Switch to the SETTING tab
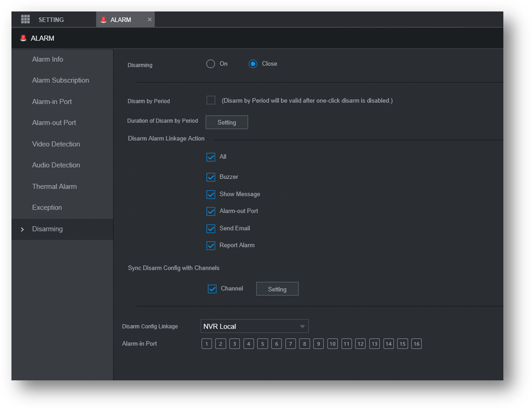The image size is (532, 409). click(x=51, y=20)
